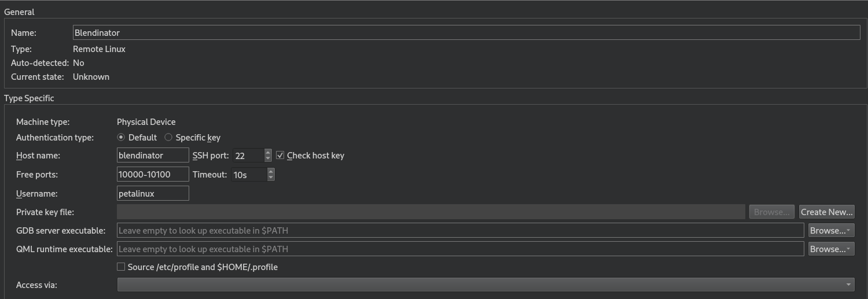Click the Timeout value field

249,175
